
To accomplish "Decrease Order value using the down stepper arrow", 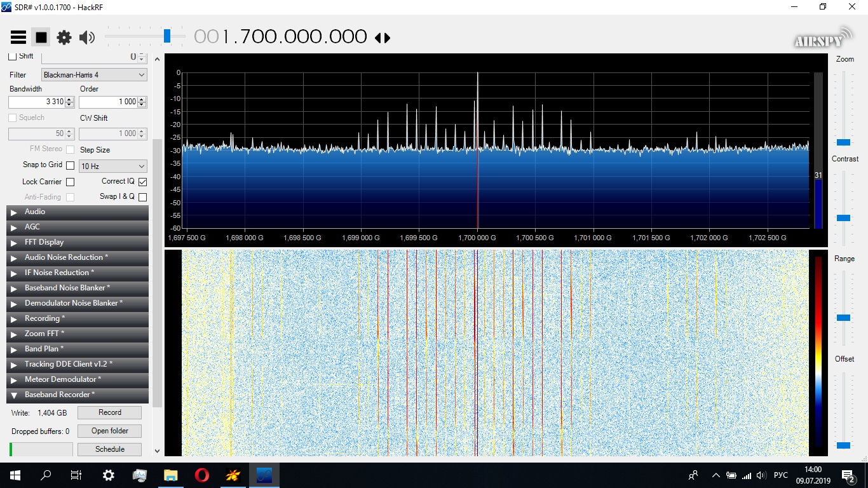I will 142,105.
